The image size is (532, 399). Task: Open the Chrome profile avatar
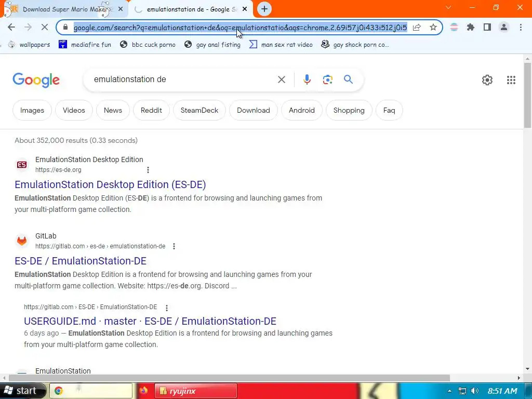click(x=504, y=27)
